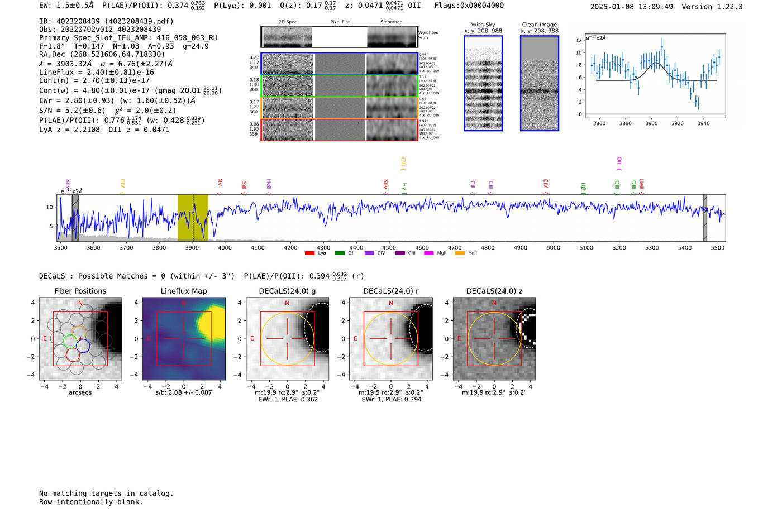Click the 'ID: 4023208439 (4023208439.pdf)' text
Screen dimensions: 782x532
106,21
